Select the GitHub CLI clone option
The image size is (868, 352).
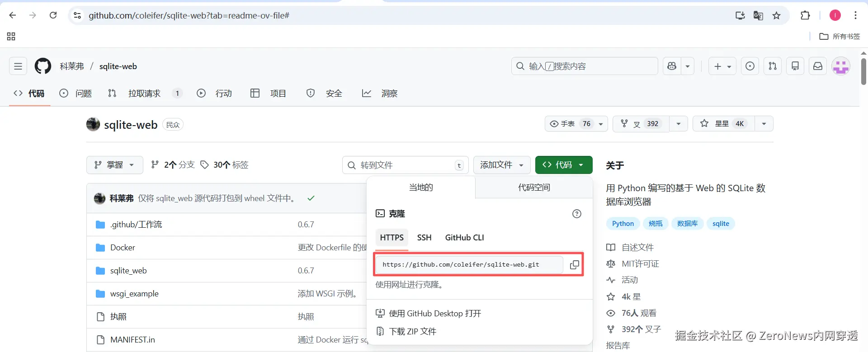[x=464, y=238]
